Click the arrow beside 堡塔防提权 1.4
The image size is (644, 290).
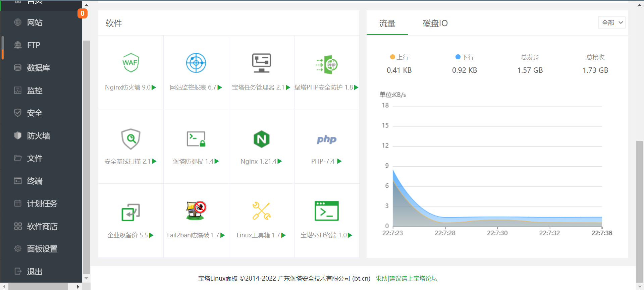tap(217, 161)
